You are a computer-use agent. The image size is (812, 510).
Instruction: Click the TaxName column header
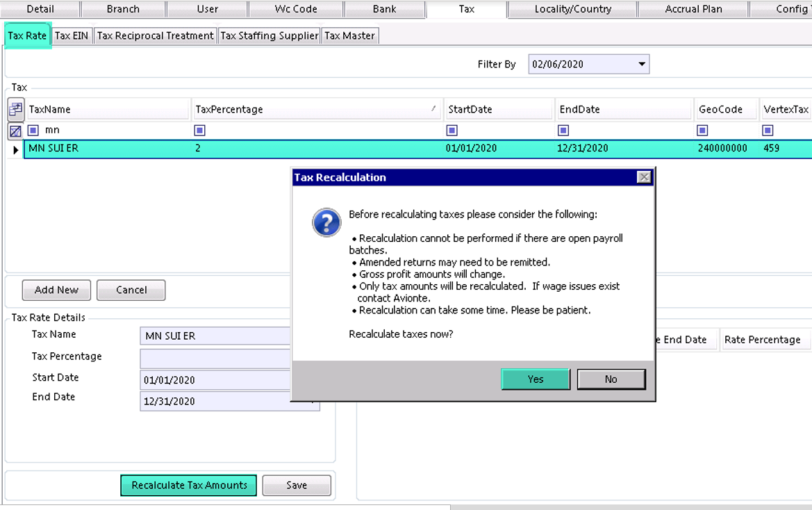coord(108,109)
